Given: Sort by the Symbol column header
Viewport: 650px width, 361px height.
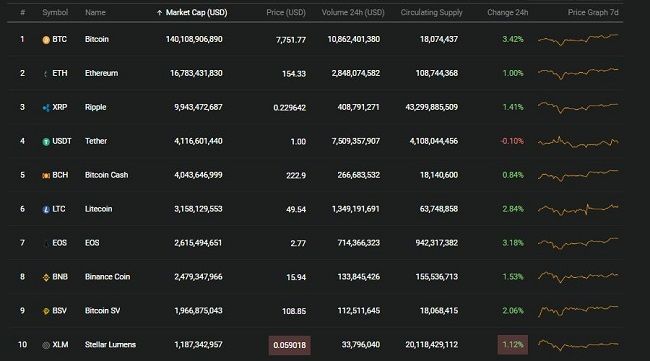Looking at the screenshot, I should coord(55,12).
